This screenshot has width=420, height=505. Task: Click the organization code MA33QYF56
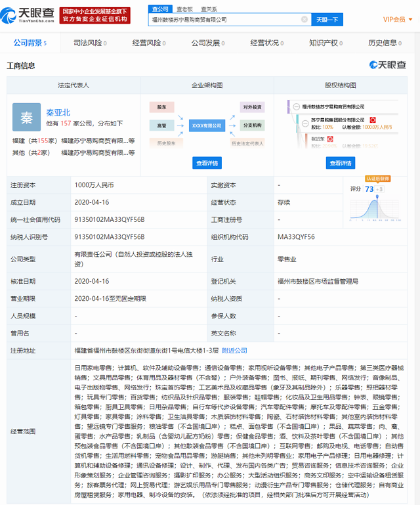tap(296, 237)
